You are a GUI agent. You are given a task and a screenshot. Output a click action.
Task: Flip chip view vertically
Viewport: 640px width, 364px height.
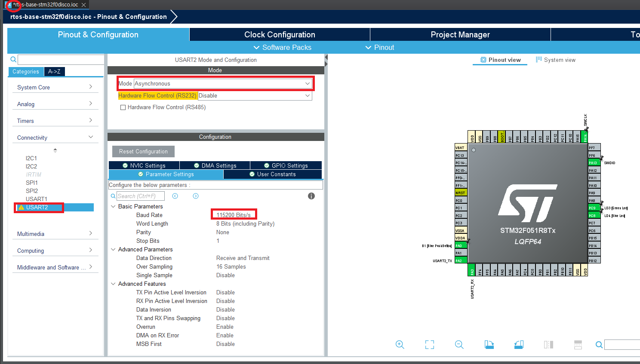tap(578, 345)
